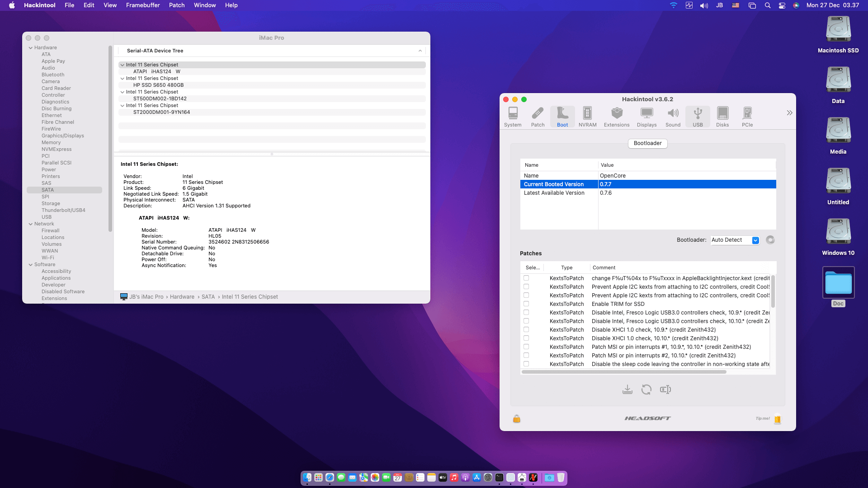Select Graphics/Displays in the Hardware sidebar

point(63,136)
